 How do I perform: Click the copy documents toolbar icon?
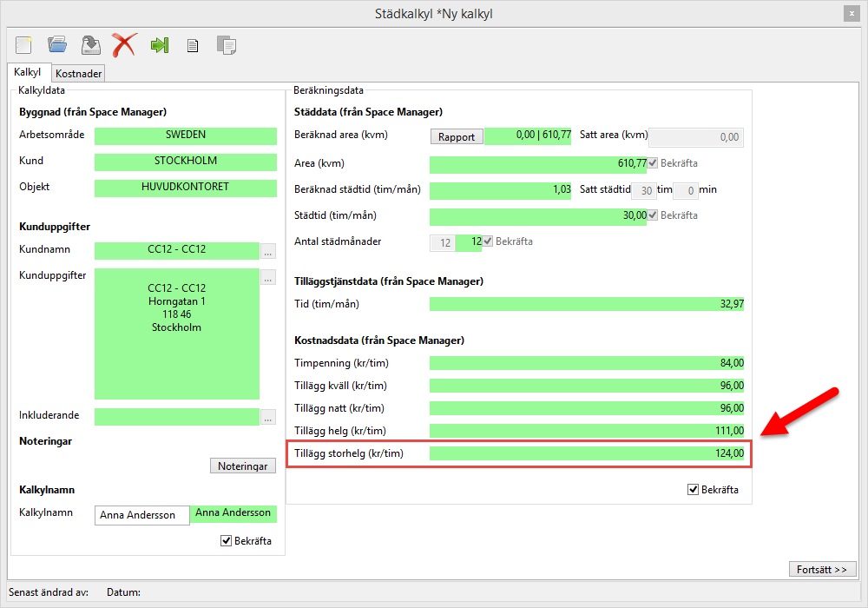point(227,45)
